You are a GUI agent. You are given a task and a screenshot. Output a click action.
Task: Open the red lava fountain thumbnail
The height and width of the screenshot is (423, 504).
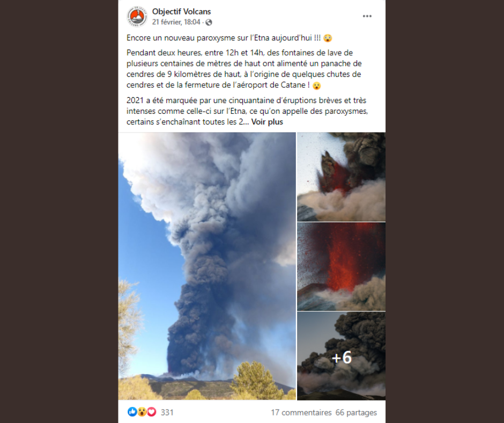(x=341, y=267)
